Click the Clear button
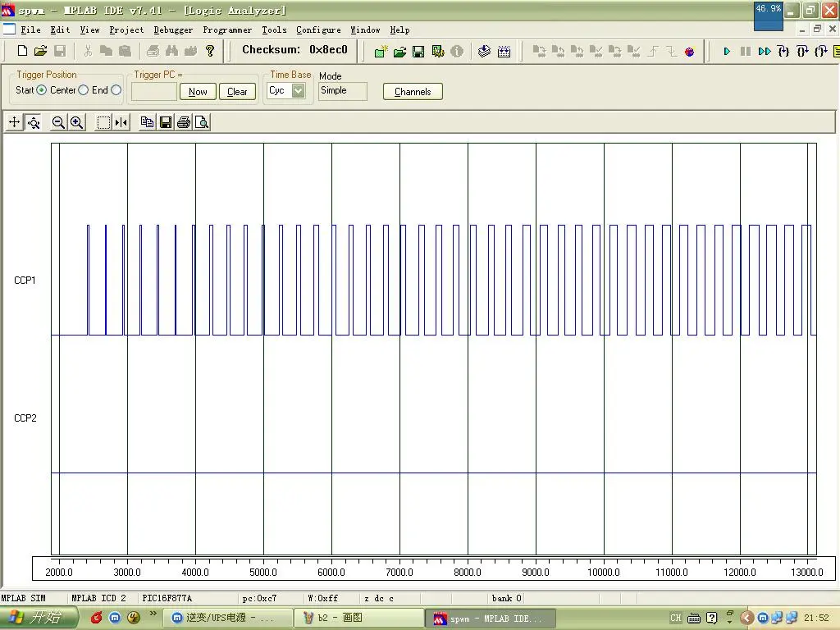The image size is (840, 630). pos(237,92)
